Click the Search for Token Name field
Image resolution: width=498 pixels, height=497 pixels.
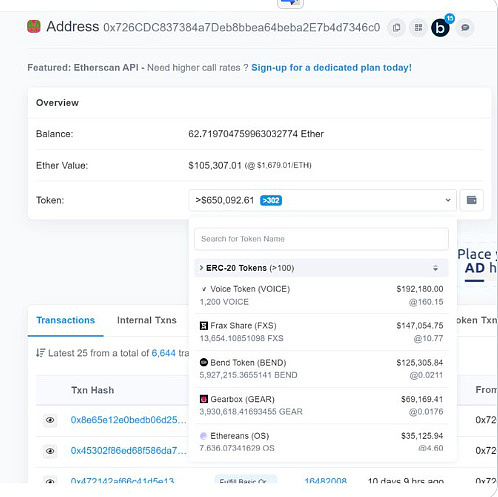[x=321, y=239]
